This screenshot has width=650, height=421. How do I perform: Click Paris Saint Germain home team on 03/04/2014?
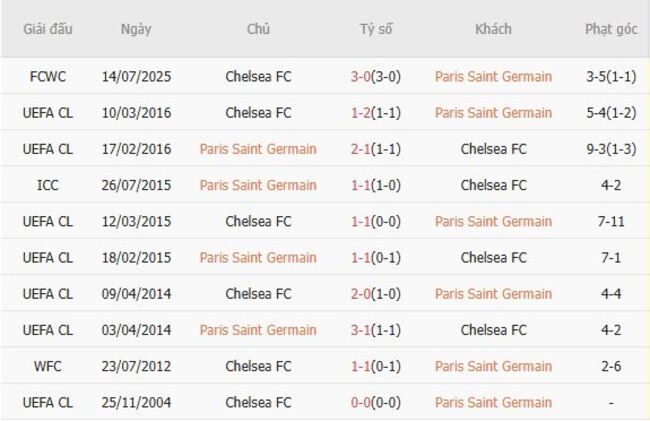point(258,330)
